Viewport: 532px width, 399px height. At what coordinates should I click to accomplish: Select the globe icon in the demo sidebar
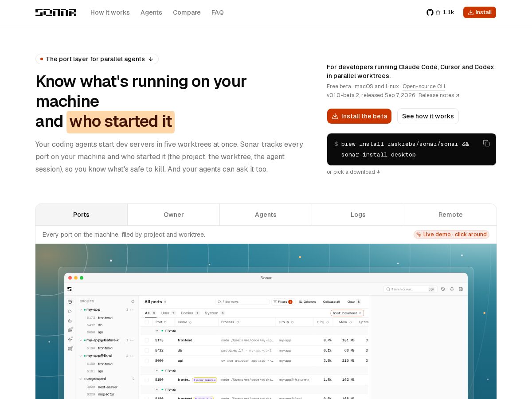click(70, 330)
